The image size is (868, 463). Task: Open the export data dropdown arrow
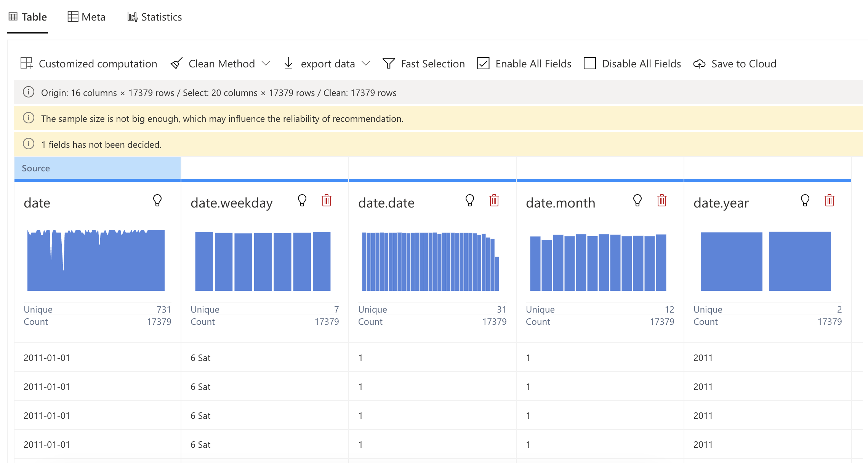pyautogui.click(x=366, y=64)
